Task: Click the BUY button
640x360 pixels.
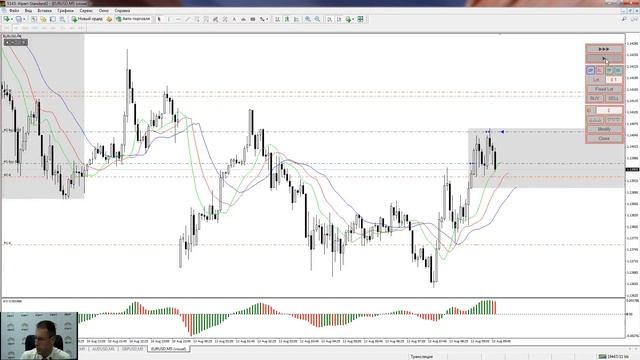Action: pos(595,98)
